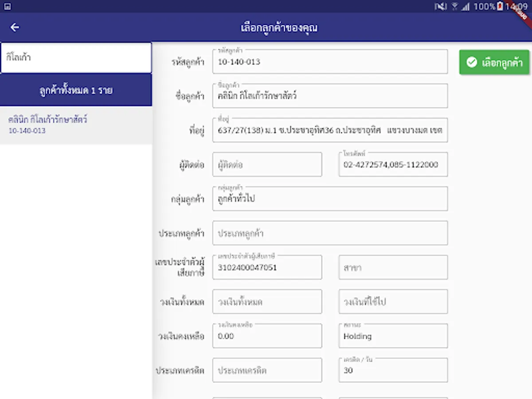Screen dimensions: 532x399
Task: Click the empty วงเงินทั้งหมด field
Action: (267, 301)
